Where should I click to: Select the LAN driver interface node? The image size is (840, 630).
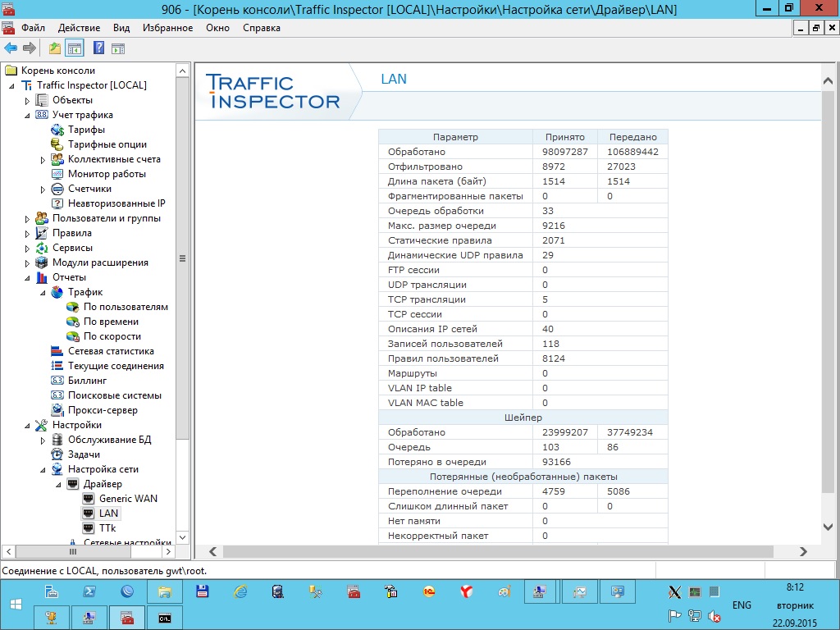tap(108, 514)
